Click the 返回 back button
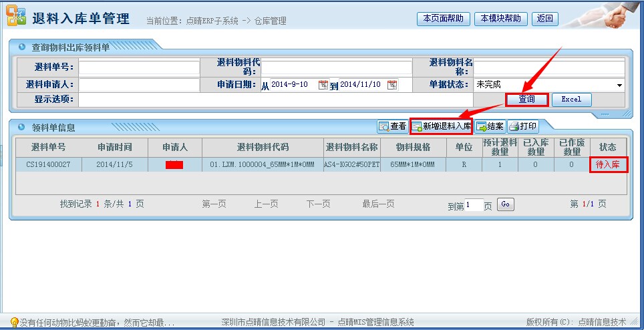Image resolution: width=644 pixels, height=330 pixels. pos(545,19)
